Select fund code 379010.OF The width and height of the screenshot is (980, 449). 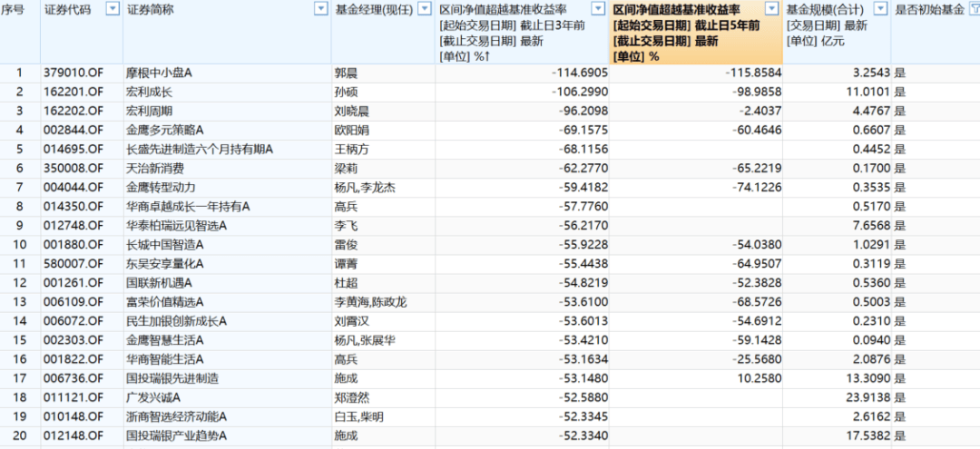[x=73, y=73]
